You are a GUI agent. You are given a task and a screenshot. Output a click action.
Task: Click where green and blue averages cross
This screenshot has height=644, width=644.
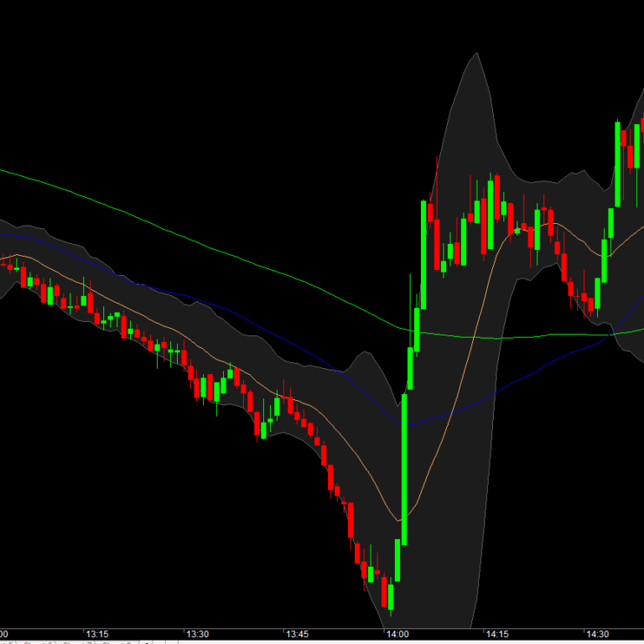[x=613, y=334]
